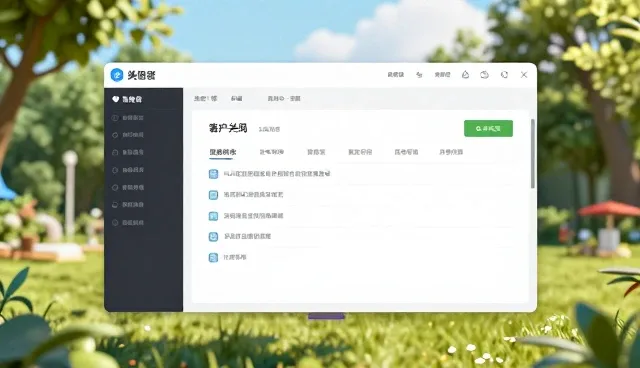The height and width of the screenshot is (368, 640).
Task: Open the sixth sidebar entry below the heart item
Action: 127,205
